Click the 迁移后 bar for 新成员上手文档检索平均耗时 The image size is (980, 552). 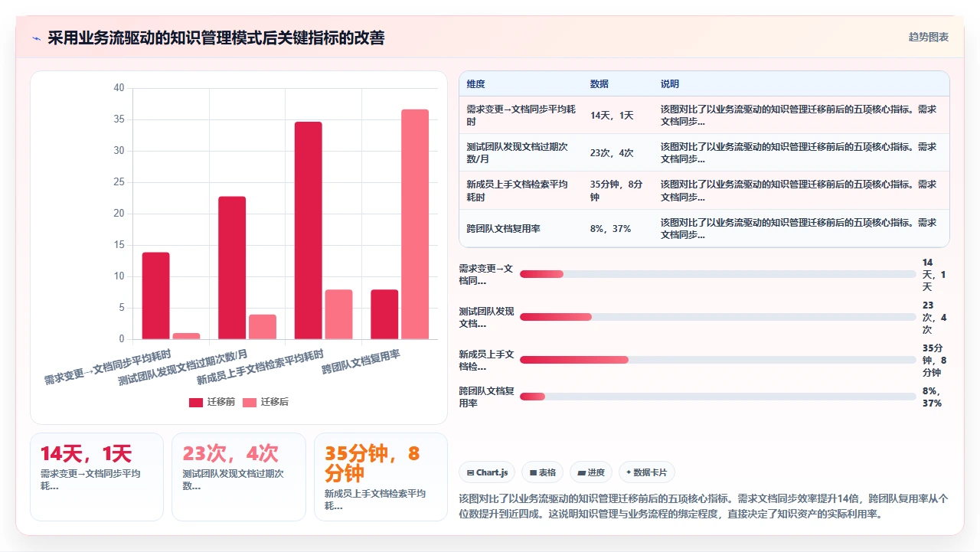coord(338,315)
